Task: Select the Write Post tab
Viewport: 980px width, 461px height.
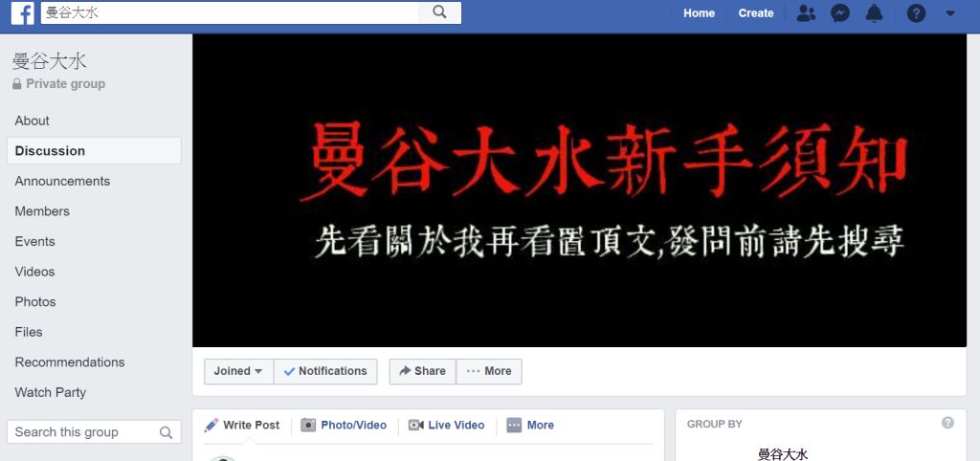Action: point(242,425)
